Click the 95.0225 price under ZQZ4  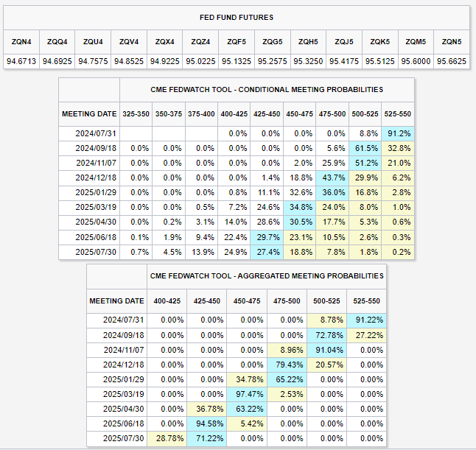coord(201,61)
